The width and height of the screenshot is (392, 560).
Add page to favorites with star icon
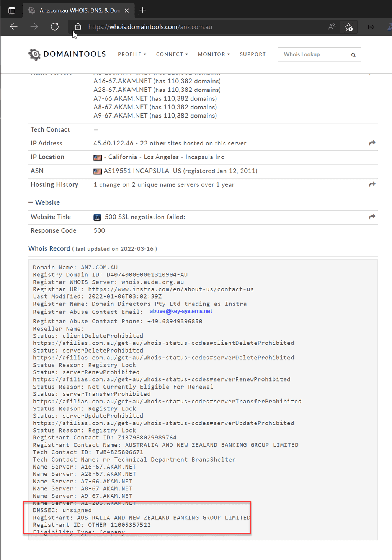(x=349, y=27)
